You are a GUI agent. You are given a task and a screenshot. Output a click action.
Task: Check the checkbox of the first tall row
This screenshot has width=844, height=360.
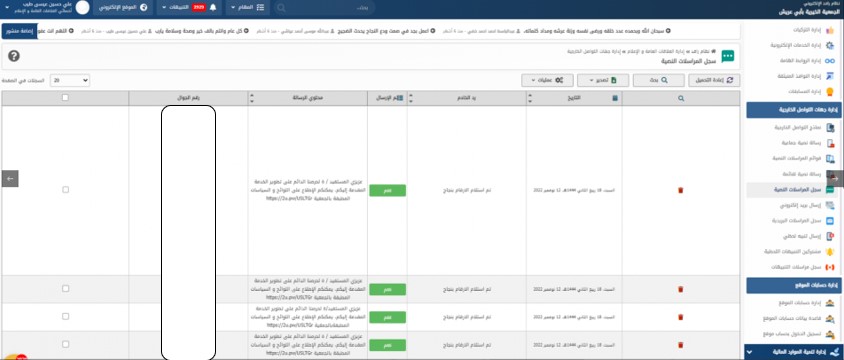[65, 189]
